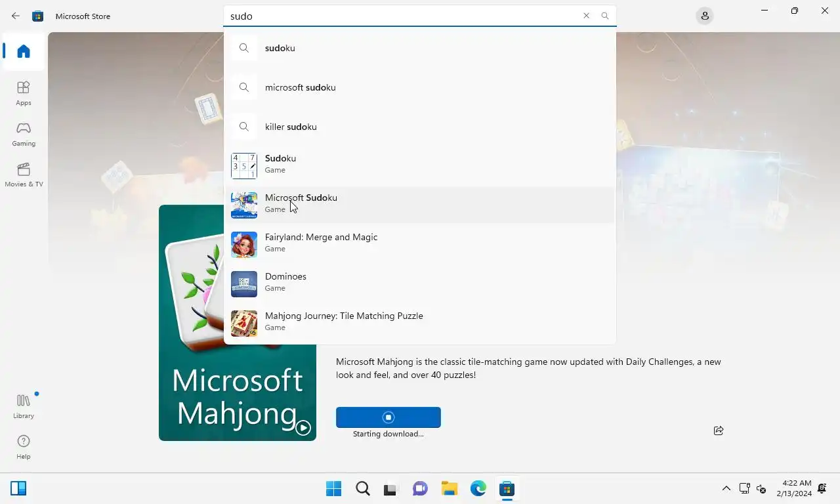Viewport: 840px width, 504px height.
Task: Open the Home section in the sidebar
Action: coord(24,51)
